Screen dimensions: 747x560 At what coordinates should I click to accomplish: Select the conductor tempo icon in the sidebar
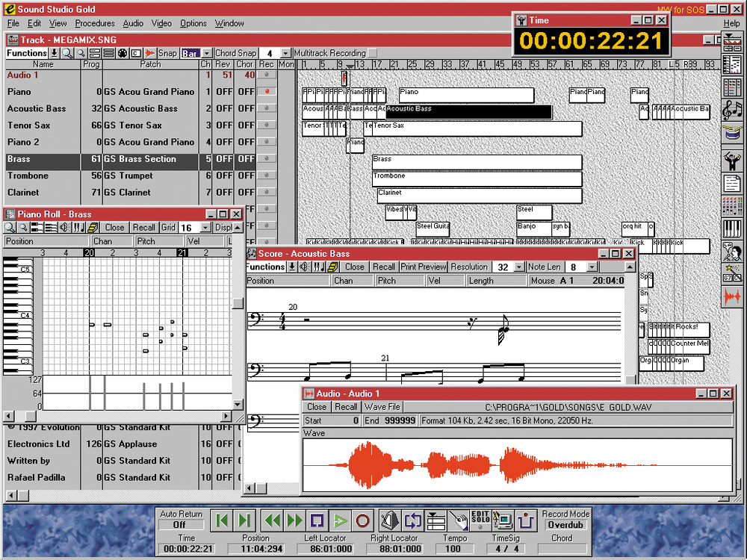[x=732, y=160]
